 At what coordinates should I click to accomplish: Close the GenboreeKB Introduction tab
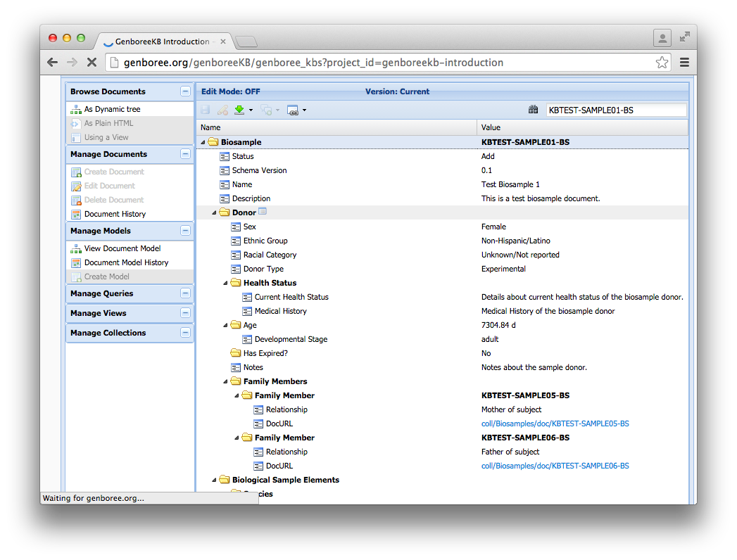223,42
